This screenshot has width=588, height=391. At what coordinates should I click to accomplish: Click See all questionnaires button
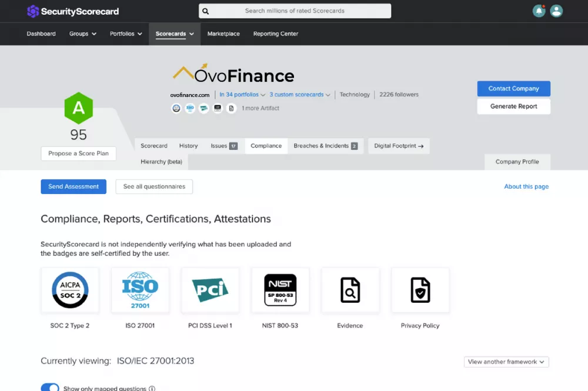tap(154, 186)
